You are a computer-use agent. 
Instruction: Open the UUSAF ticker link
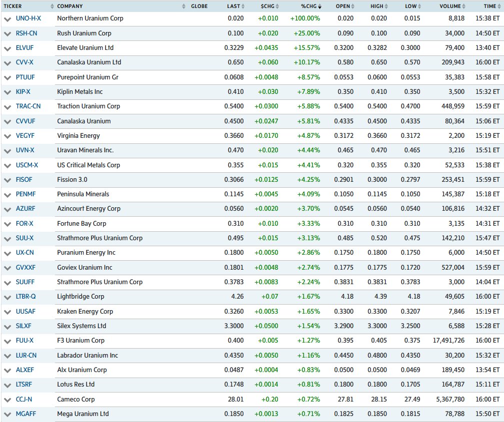click(25, 312)
